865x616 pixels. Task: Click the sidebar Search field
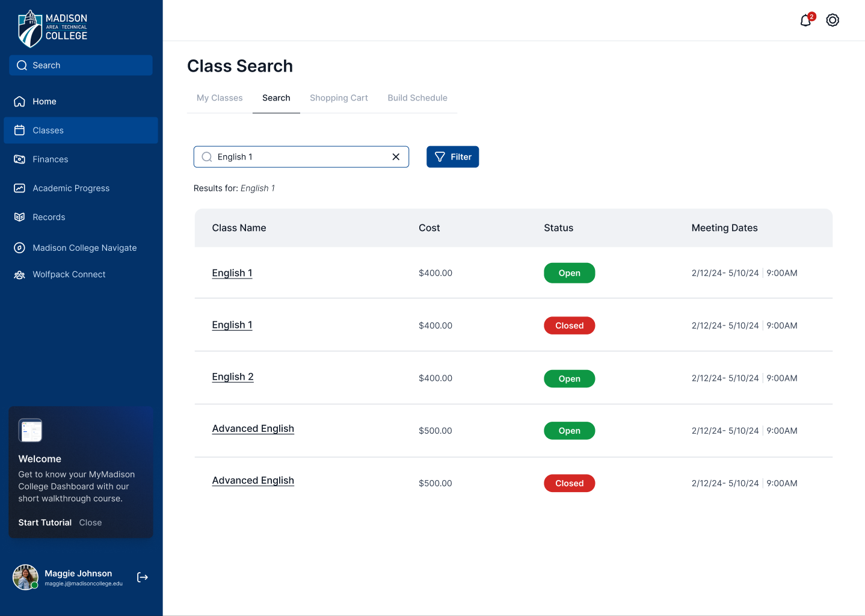click(x=81, y=66)
